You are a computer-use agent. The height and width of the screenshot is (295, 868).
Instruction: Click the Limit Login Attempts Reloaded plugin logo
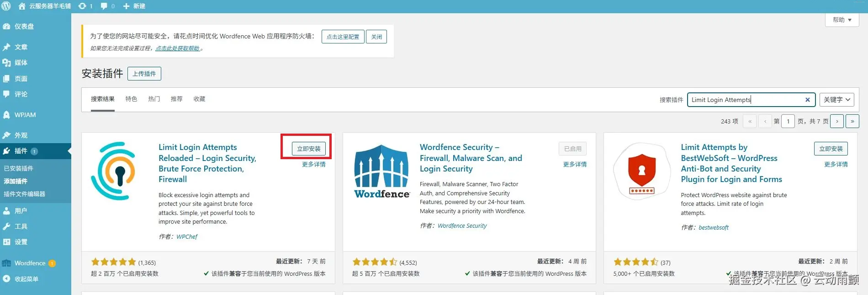click(x=114, y=171)
